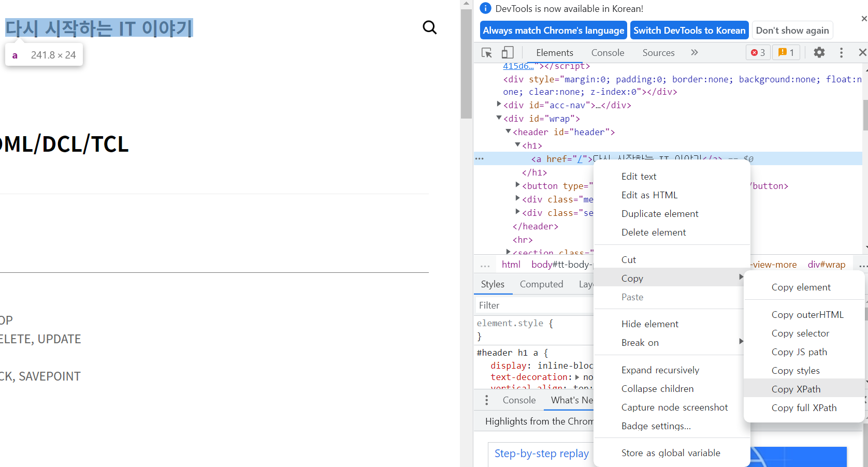Expand the acc-nav div node
The width and height of the screenshot is (868, 467).
click(x=499, y=105)
